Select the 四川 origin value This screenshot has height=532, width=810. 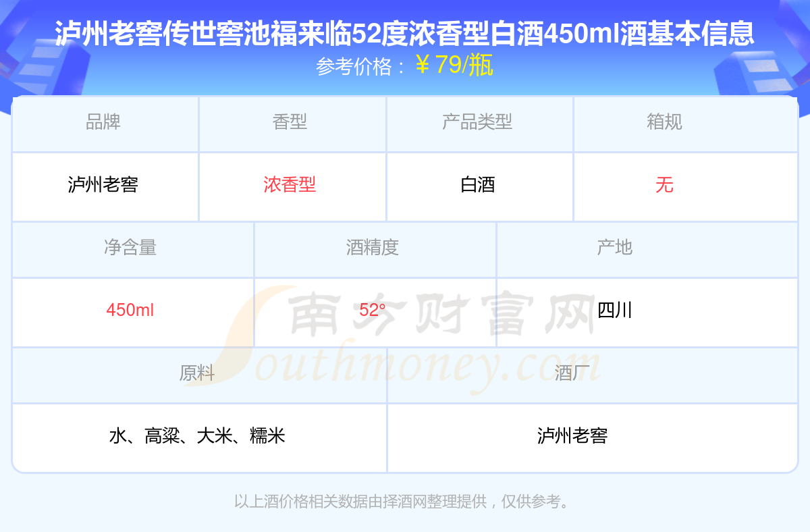pyautogui.click(x=615, y=311)
